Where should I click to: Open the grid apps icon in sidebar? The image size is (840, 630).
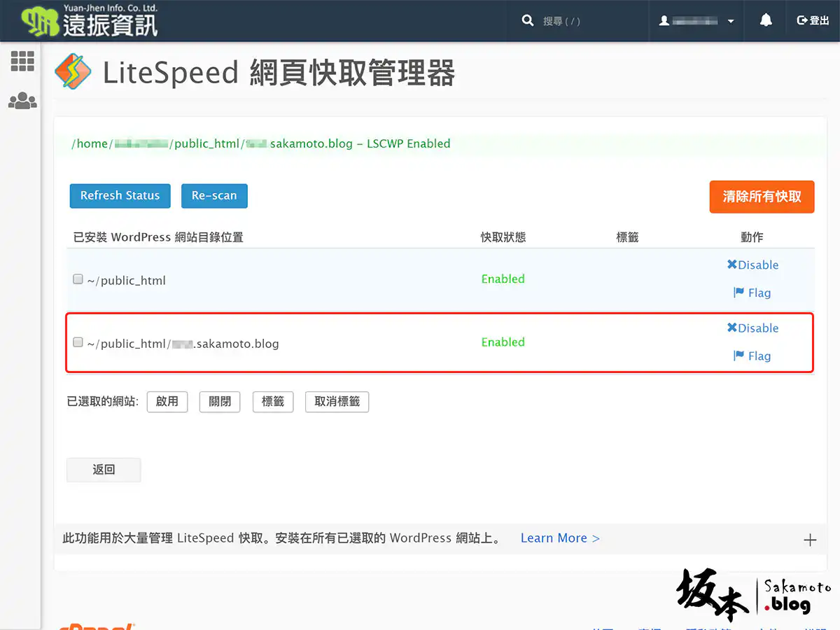pos(22,62)
